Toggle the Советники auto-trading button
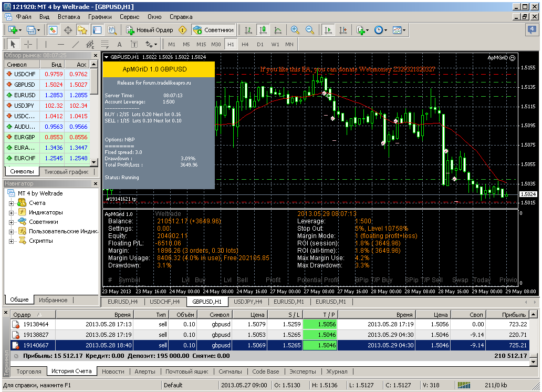Screen dimensions: 542x392 [214, 30]
